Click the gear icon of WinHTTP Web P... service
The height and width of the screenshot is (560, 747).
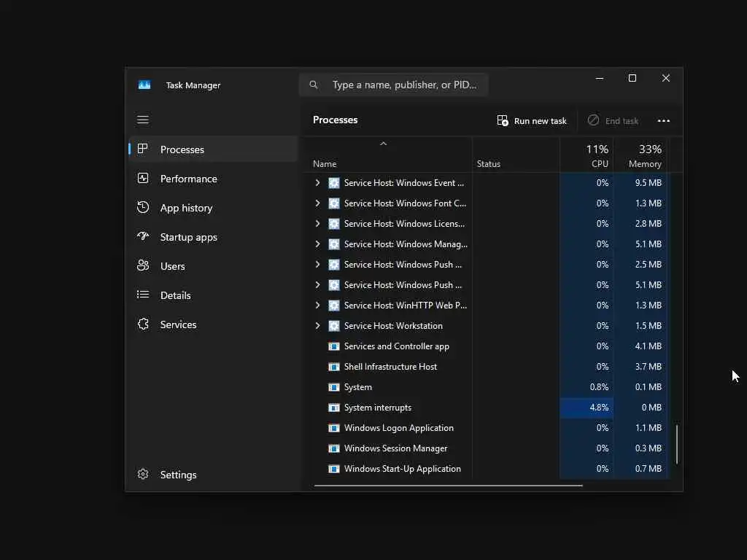pyautogui.click(x=334, y=306)
